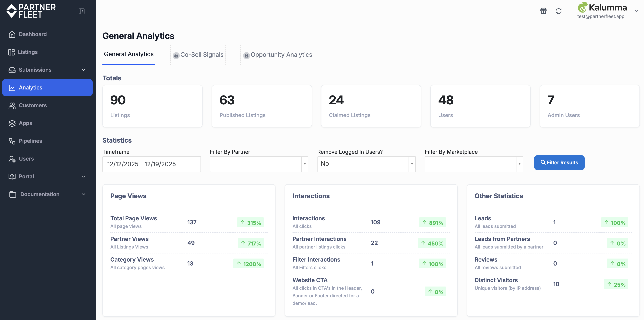The image size is (644, 320).
Task: Open the gift icon in header
Action: (x=543, y=11)
